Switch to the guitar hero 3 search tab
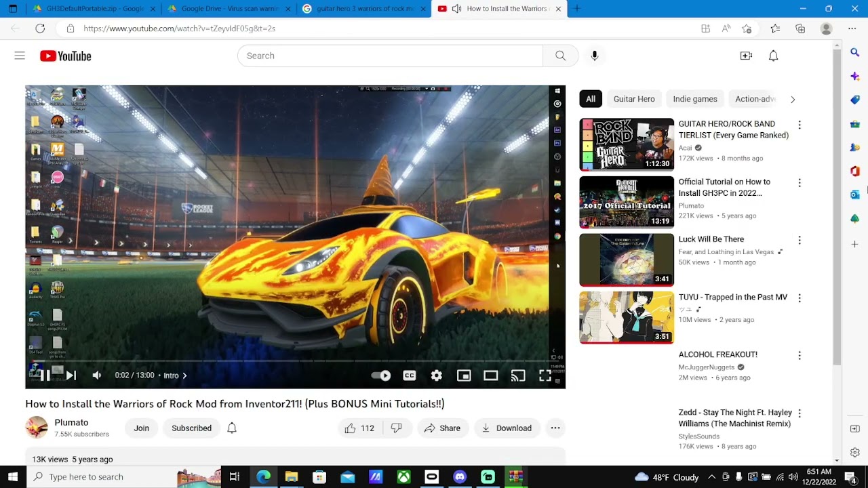This screenshot has width=868, height=488. pyautogui.click(x=364, y=9)
